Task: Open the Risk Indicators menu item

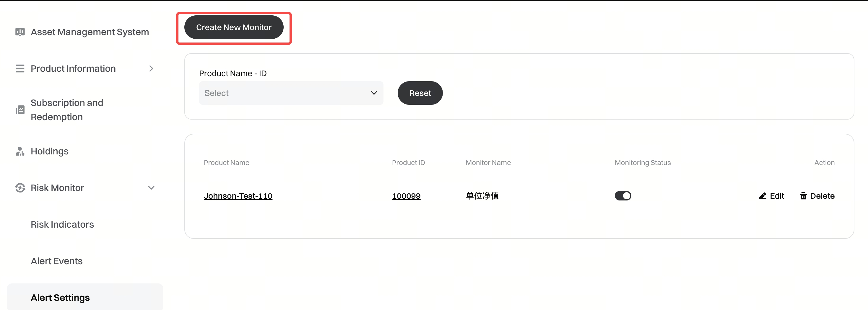Action: [x=62, y=224]
